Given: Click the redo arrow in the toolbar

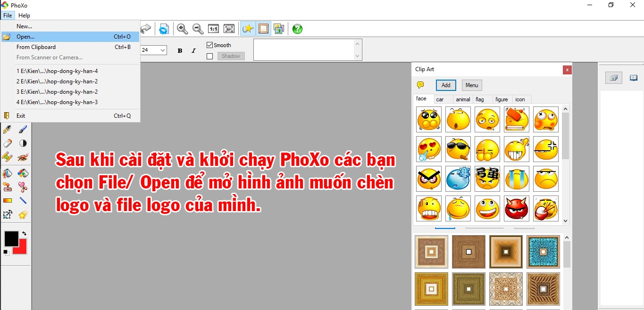Looking at the screenshot, I should (146, 29).
